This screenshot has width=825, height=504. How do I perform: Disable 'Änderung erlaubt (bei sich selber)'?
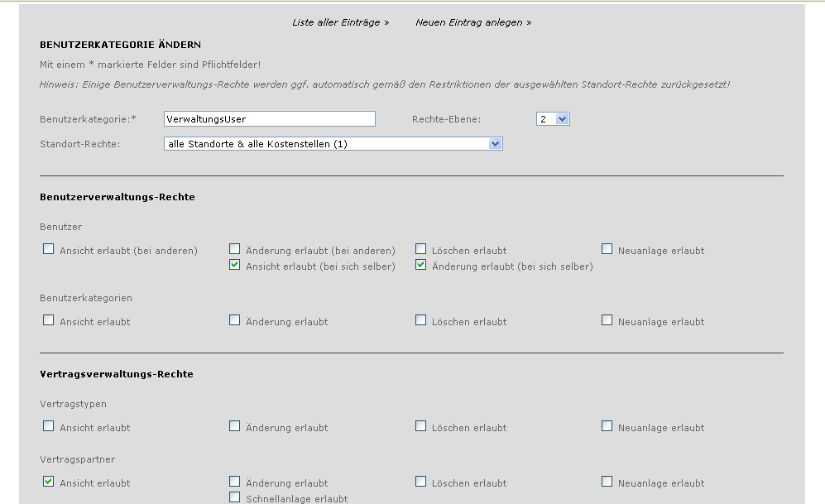[x=421, y=266]
